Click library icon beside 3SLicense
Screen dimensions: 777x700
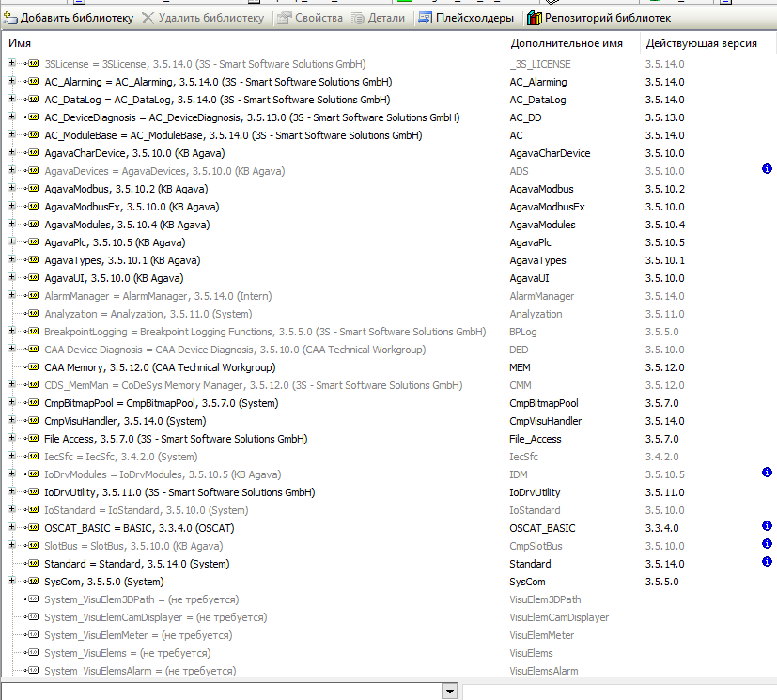pos(33,63)
